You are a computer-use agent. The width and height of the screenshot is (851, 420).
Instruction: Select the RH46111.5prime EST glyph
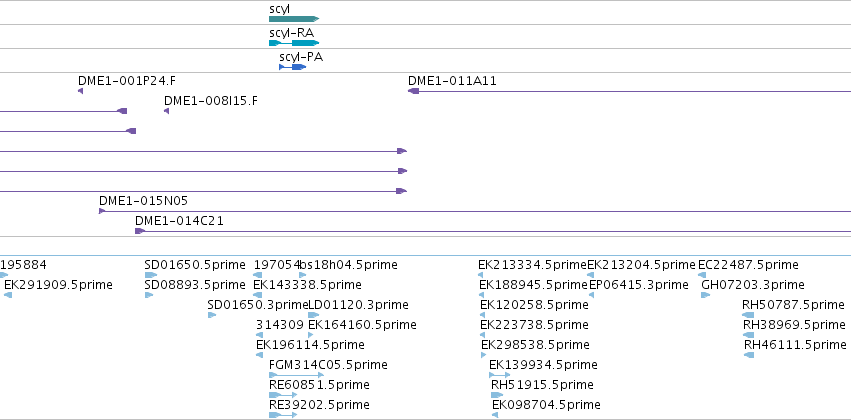tap(749, 355)
